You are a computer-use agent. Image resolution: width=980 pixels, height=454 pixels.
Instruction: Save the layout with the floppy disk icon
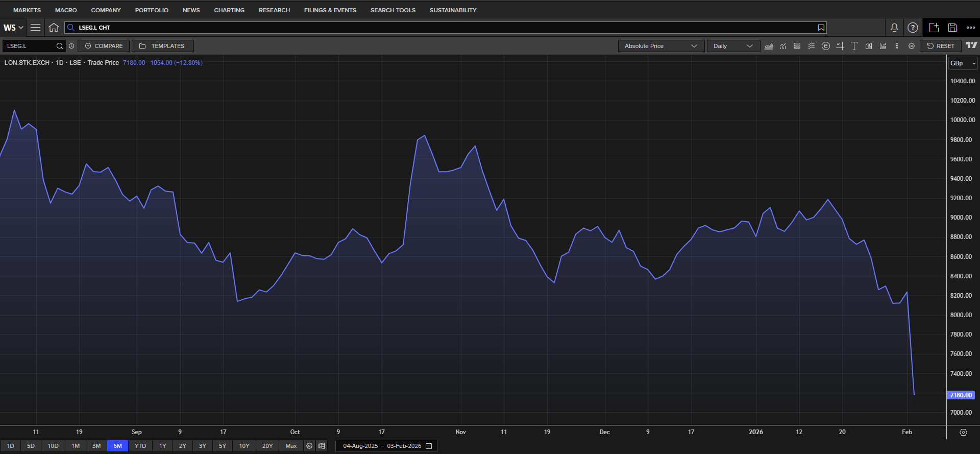(952, 28)
